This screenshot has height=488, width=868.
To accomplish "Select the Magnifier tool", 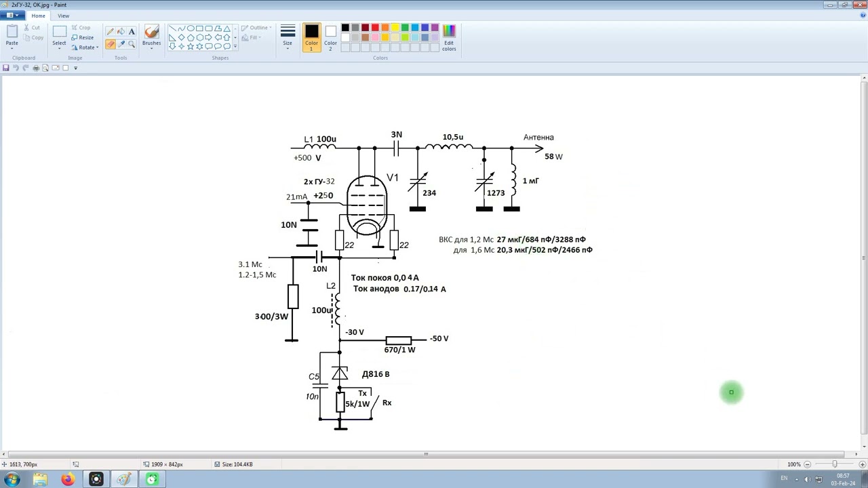I will pyautogui.click(x=132, y=44).
